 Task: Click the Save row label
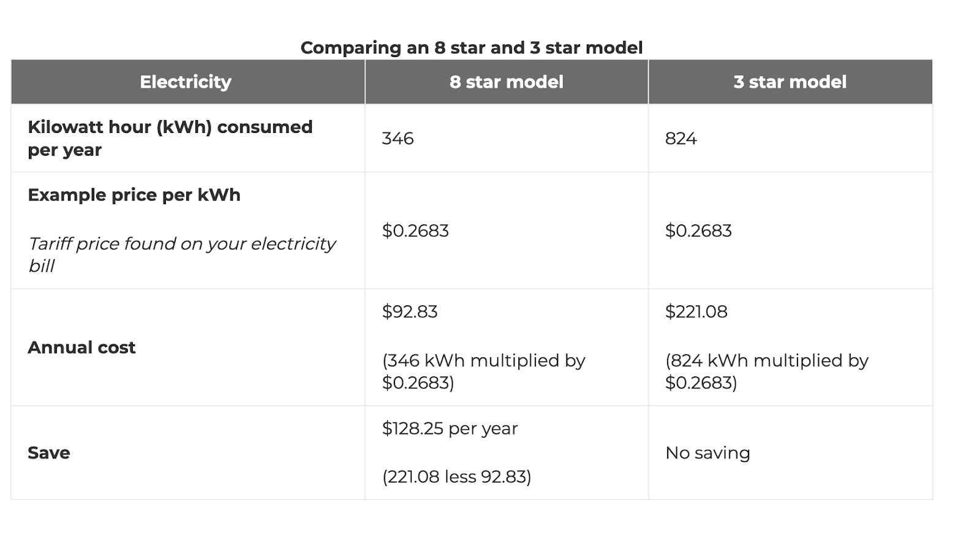49,453
